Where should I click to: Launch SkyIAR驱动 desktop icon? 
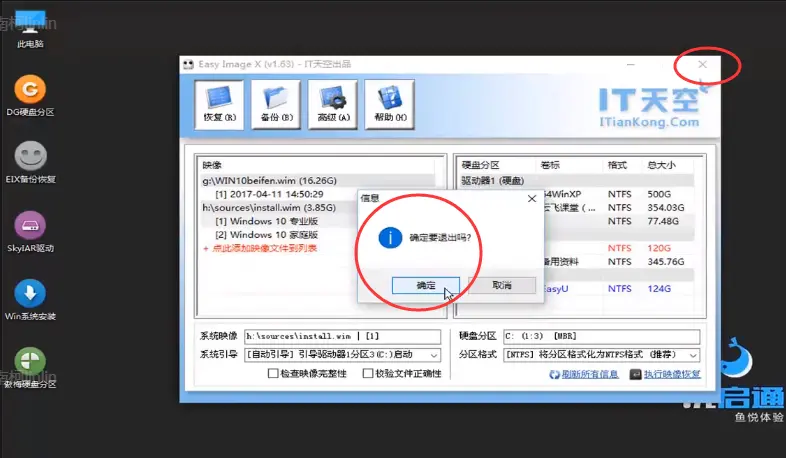tap(30, 232)
